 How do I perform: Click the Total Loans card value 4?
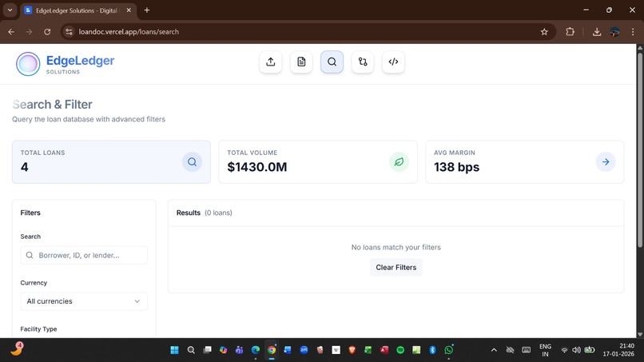point(25,167)
